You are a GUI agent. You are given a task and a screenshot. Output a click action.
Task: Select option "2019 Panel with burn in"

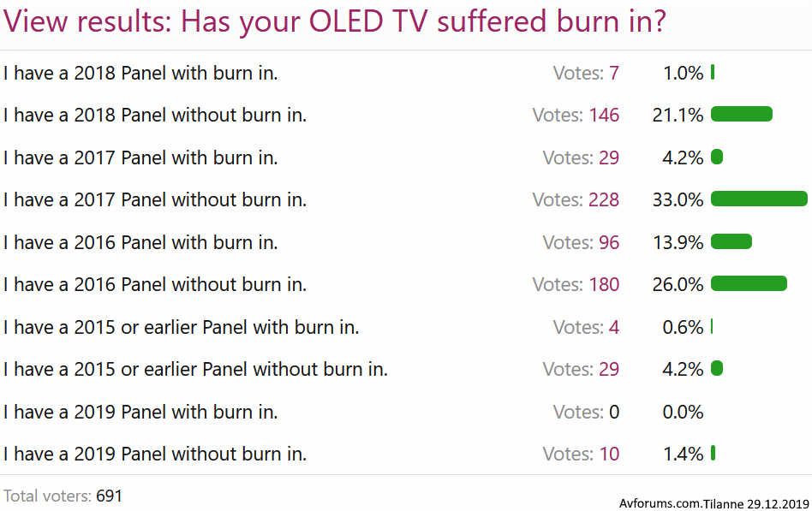pos(140,413)
